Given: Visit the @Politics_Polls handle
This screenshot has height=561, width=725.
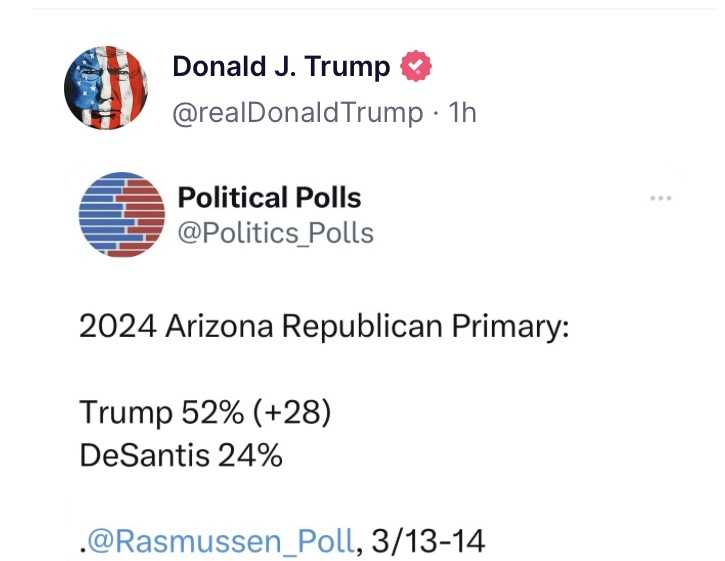Looking at the screenshot, I should pyautogui.click(x=275, y=233).
